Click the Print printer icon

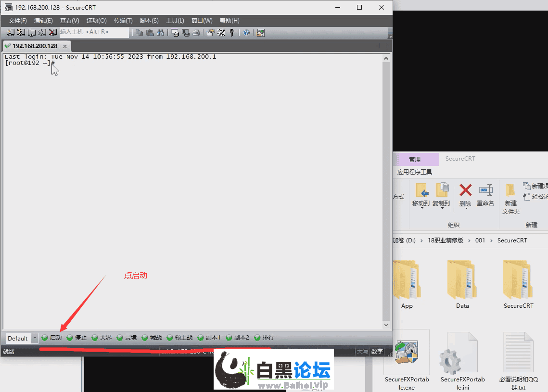point(196,33)
